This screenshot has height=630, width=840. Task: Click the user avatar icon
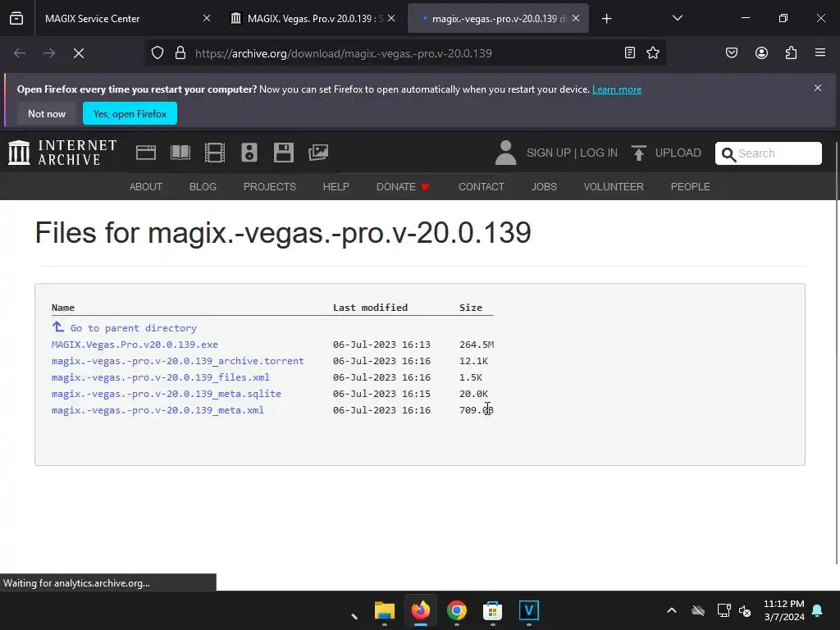coord(505,153)
